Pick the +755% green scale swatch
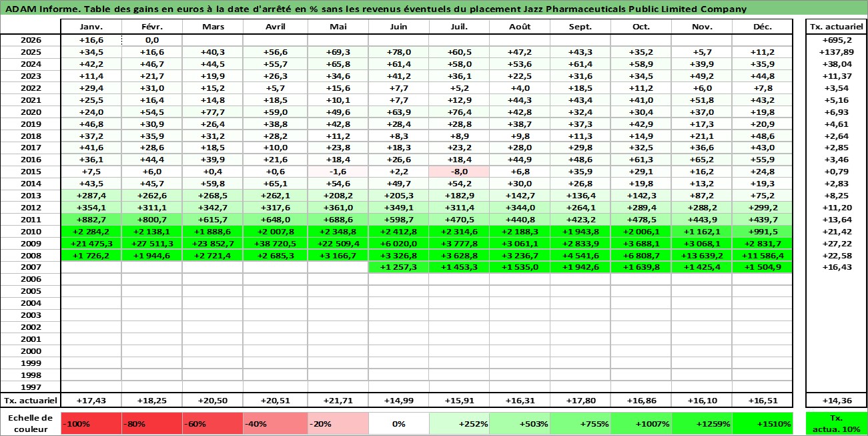The height and width of the screenshot is (436, 868). coord(580,423)
